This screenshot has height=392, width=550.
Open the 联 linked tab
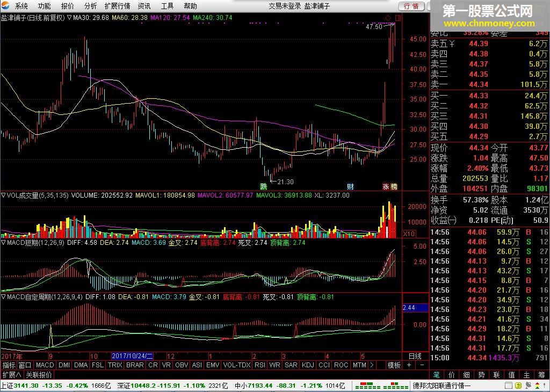pyautogui.click(x=496, y=375)
